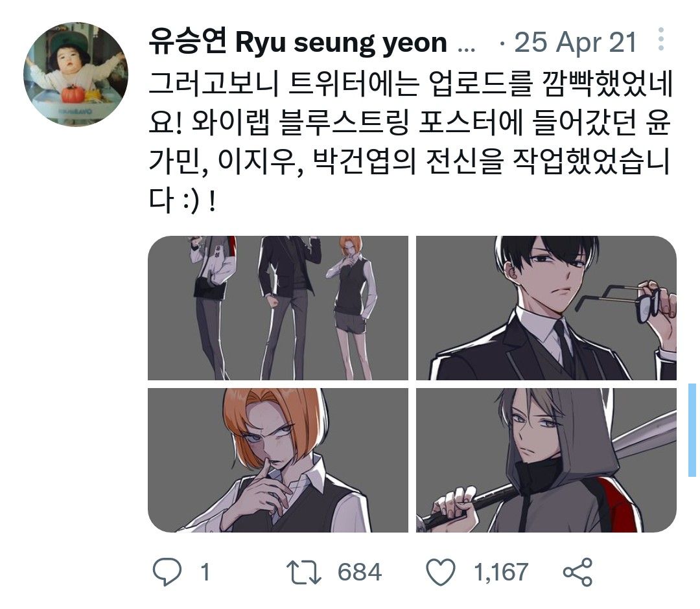The height and width of the screenshot is (609, 700).
Task: Open the 25 Apr 21 timestamp
Action: (576, 43)
